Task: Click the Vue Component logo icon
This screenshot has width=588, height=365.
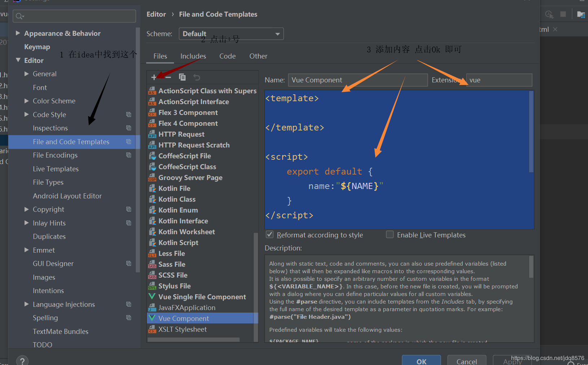Action: click(x=152, y=318)
